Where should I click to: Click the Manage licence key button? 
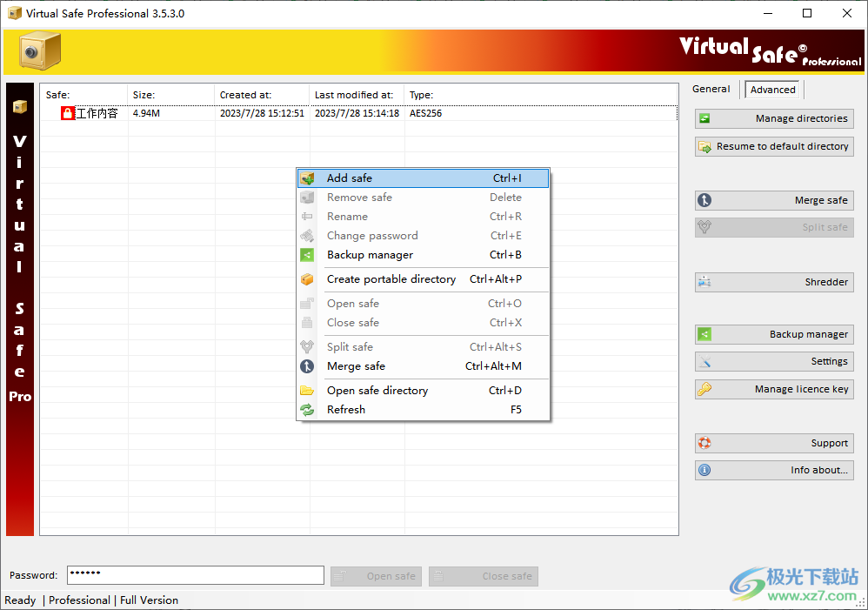coord(774,389)
